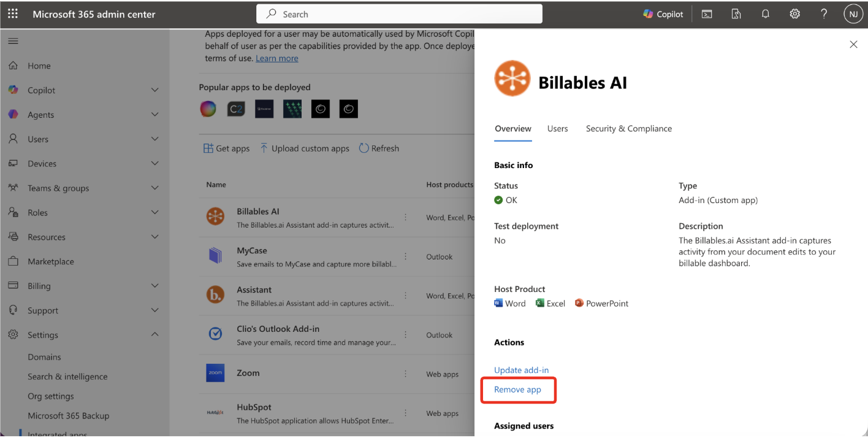
Task: Click the Copilot button in header
Action: (663, 14)
